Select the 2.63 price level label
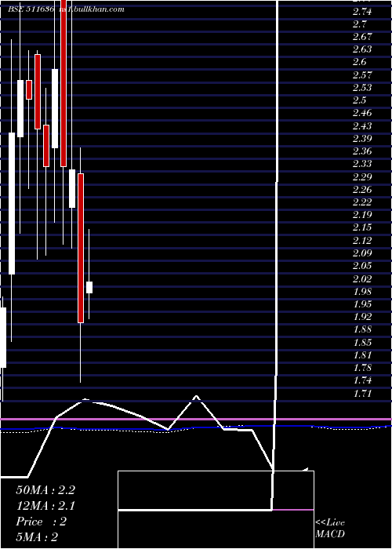392x549 pixels. coord(362,49)
